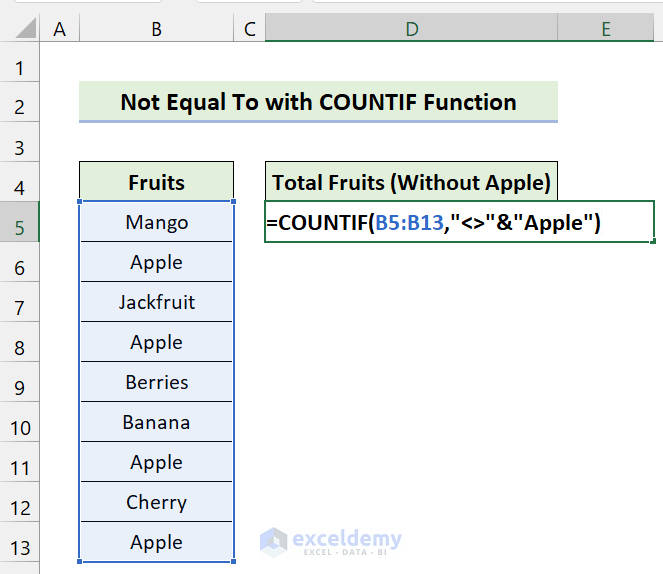
Task: Select the Berries cell
Action: tap(156, 382)
